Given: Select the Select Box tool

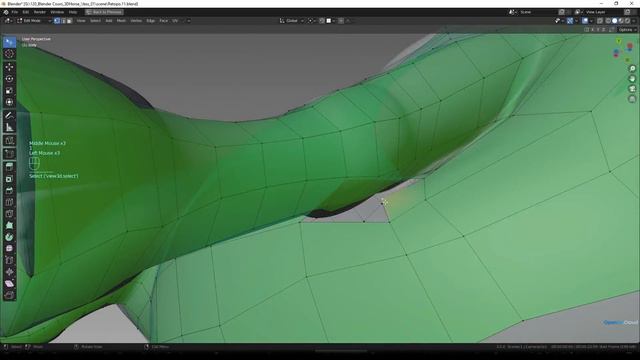Looking at the screenshot, I should tap(9, 42).
